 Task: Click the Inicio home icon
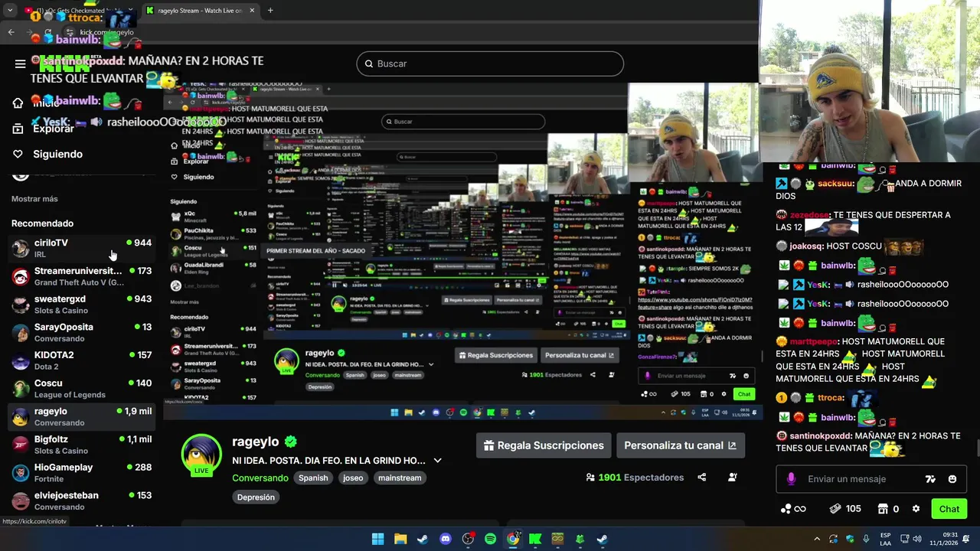click(18, 103)
